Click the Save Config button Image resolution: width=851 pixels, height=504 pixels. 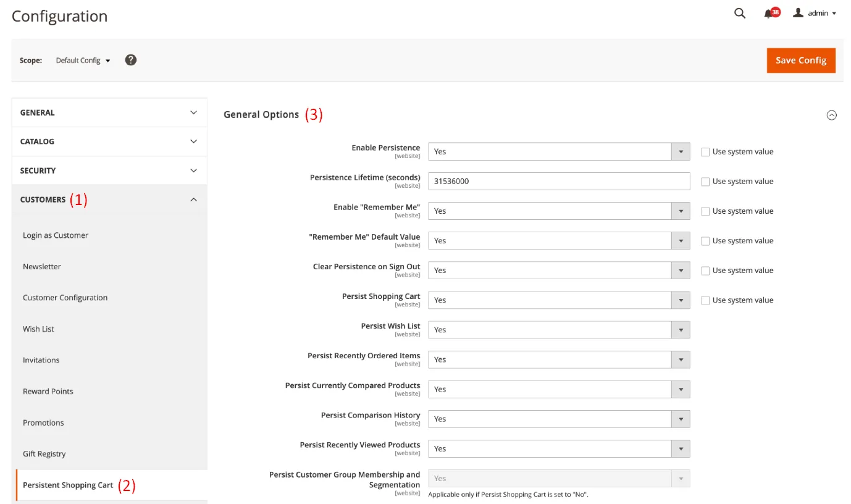(800, 61)
